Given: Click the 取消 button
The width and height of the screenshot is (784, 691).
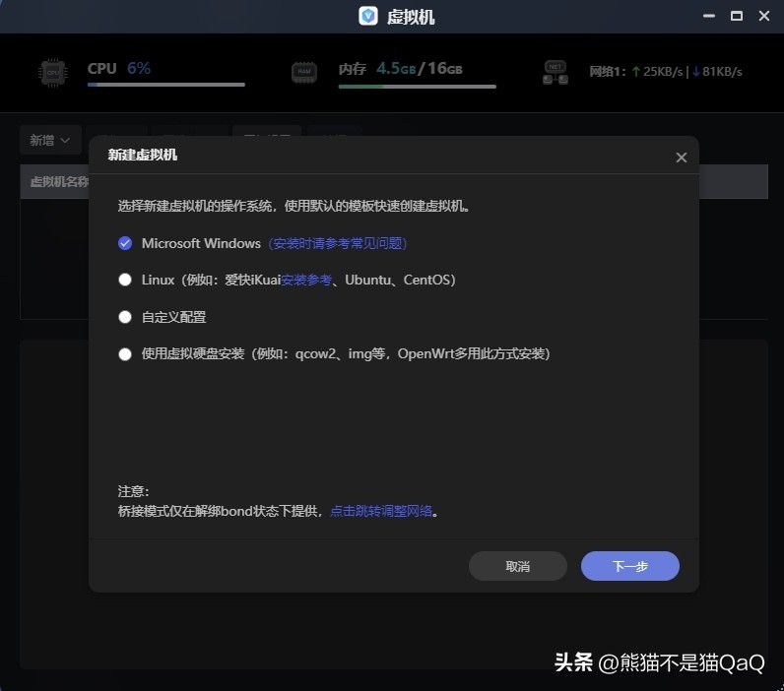Looking at the screenshot, I should pyautogui.click(x=517, y=566).
